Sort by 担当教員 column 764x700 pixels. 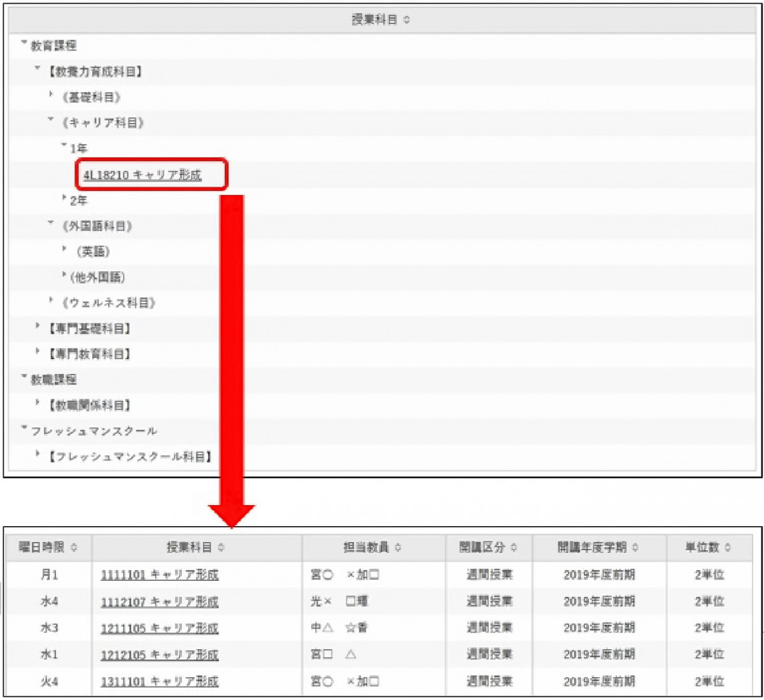[x=372, y=547]
